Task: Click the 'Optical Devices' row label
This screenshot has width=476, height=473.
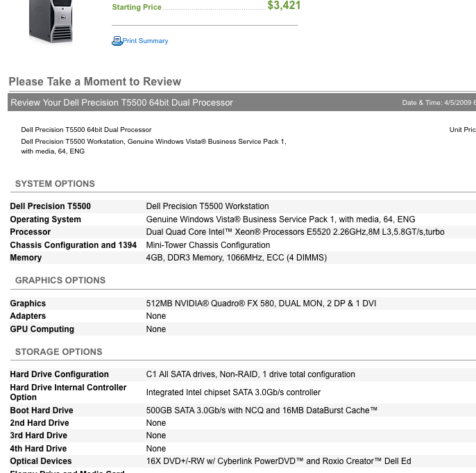Action: tap(41, 461)
